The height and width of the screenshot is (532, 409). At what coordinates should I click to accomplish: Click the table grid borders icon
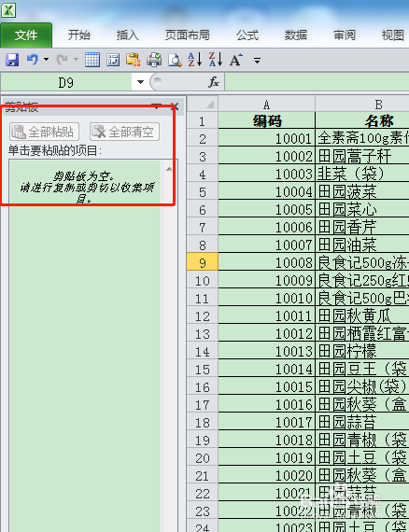92,60
